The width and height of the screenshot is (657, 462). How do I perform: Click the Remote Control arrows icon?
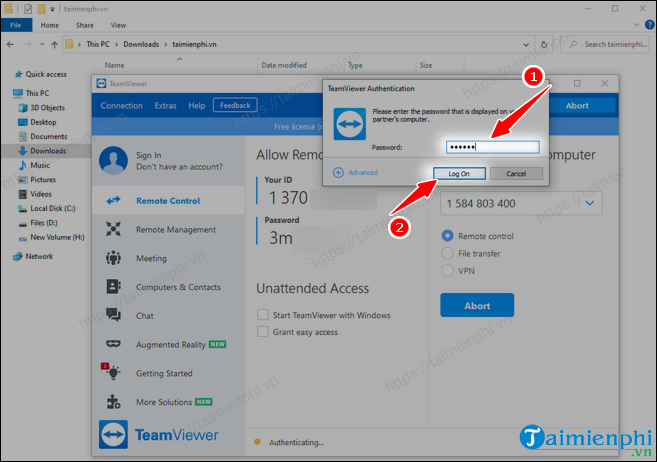tap(113, 201)
